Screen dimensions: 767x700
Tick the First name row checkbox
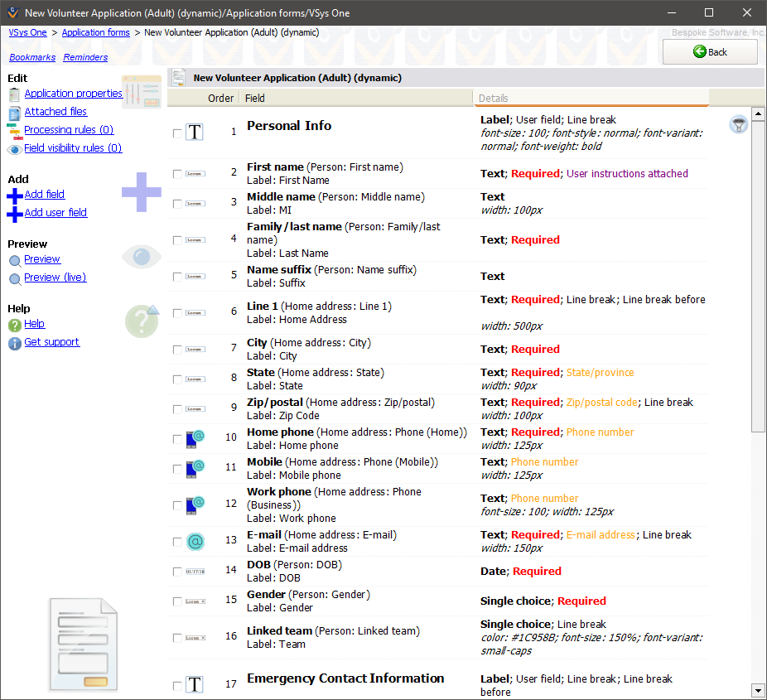click(177, 174)
